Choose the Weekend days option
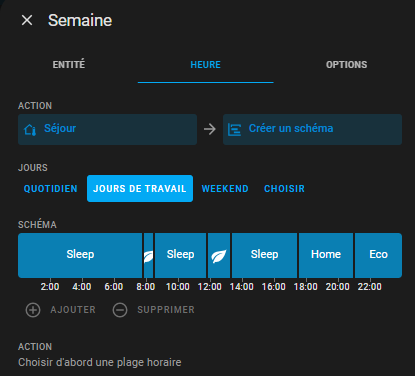This screenshot has width=415, height=376. [x=225, y=189]
